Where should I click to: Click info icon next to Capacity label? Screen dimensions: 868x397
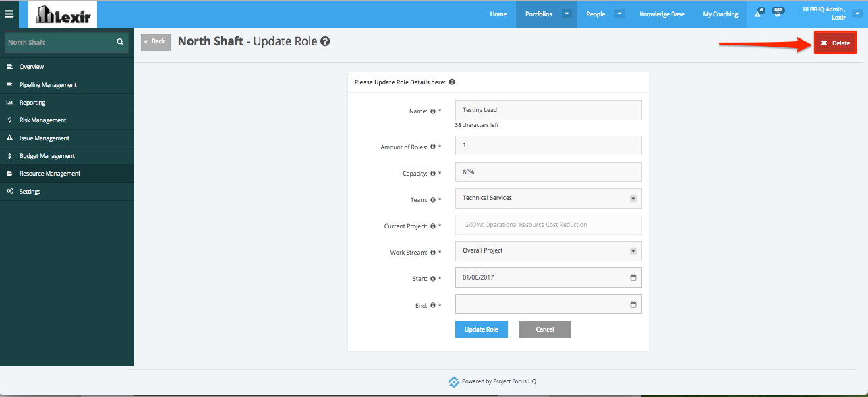point(433,174)
